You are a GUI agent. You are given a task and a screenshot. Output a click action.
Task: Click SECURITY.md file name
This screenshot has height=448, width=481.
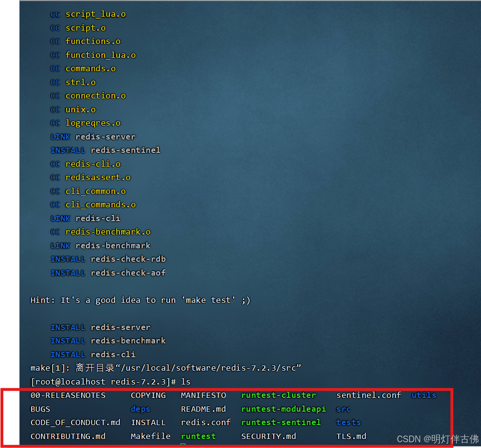tap(269, 437)
